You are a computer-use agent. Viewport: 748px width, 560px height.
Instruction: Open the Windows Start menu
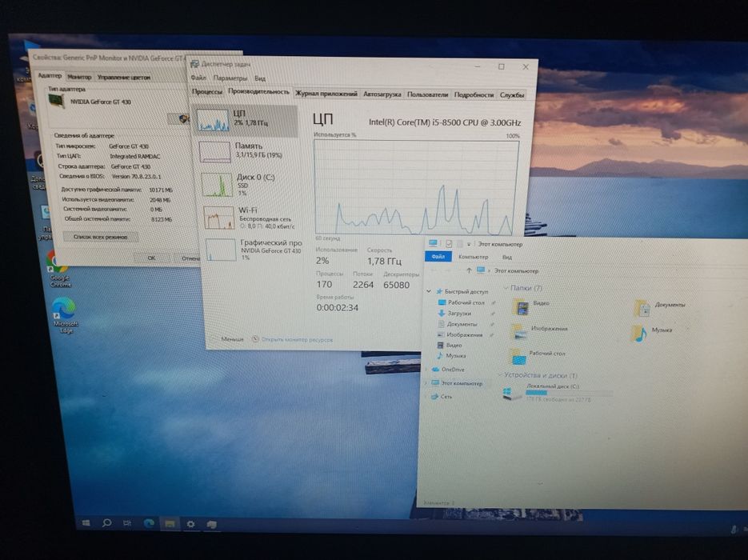[x=86, y=522]
